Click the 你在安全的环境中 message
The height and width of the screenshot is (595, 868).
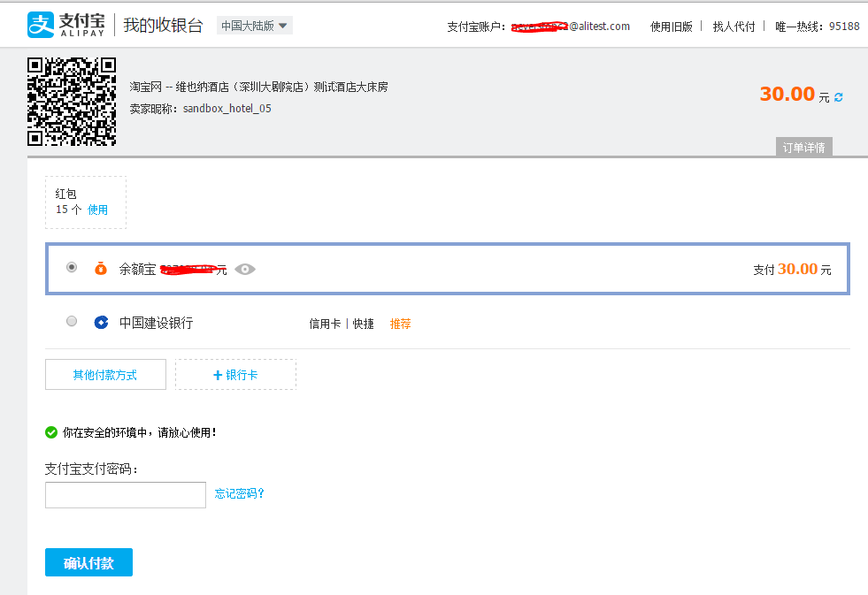139,432
